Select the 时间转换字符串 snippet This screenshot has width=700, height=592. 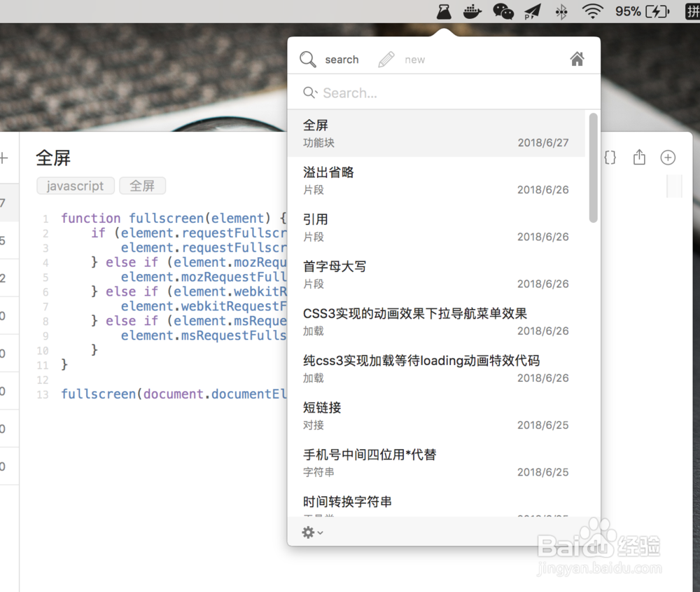coord(436,502)
